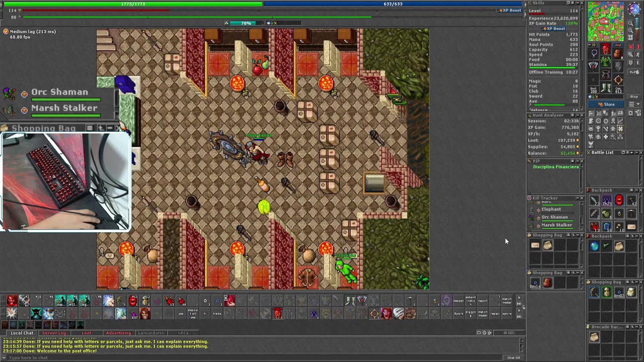Click the pickaxe action bar hotkey
This screenshot has width=644, height=362.
pyautogui.click(x=411, y=301)
